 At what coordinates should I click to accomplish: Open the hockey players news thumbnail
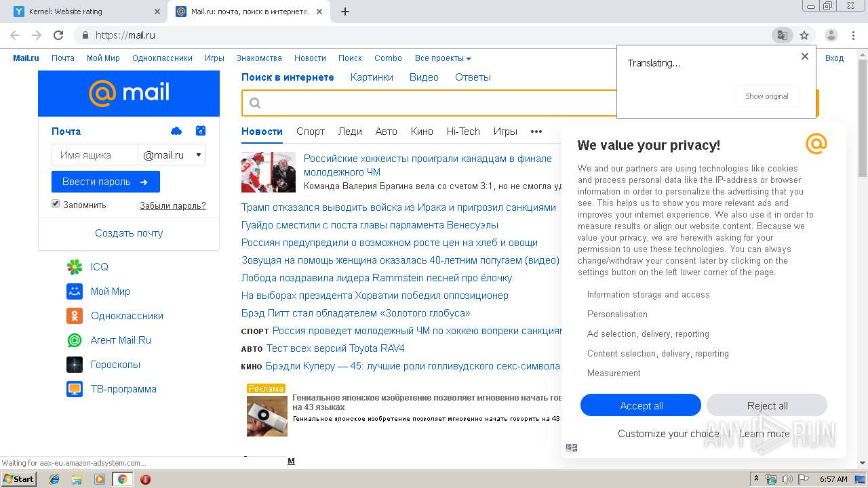click(x=269, y=172)
